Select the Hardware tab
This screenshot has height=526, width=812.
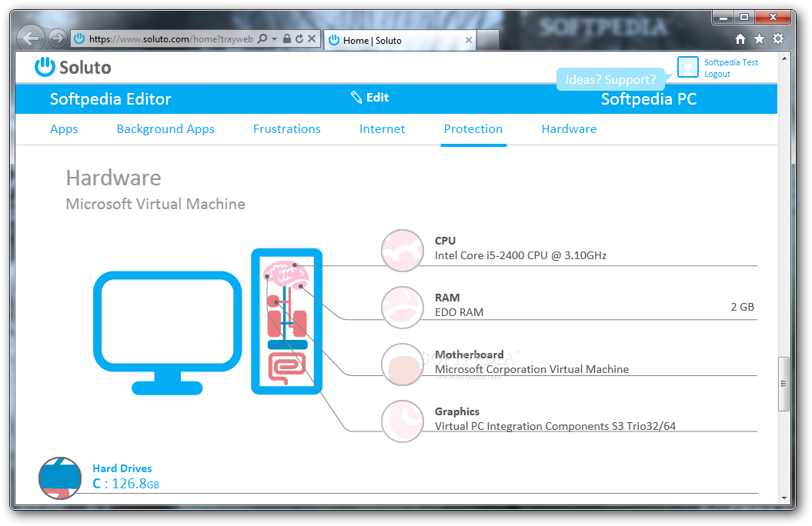tap(569, 128)
